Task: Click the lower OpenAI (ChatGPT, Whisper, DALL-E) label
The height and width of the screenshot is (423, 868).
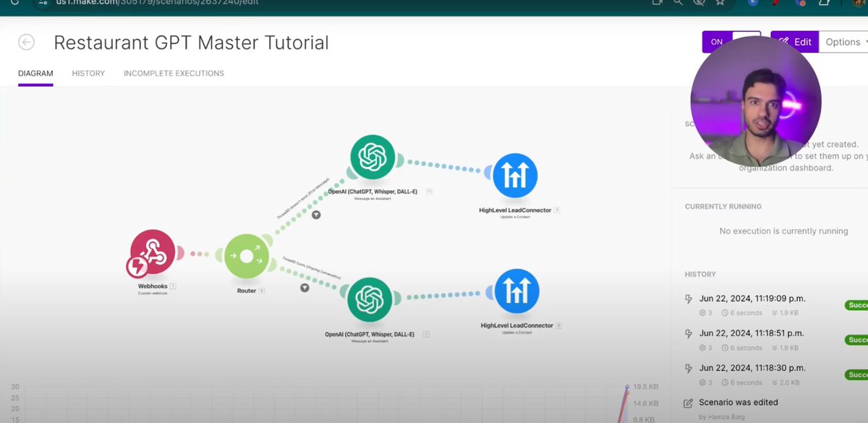Action: click(x=370, y=334)
